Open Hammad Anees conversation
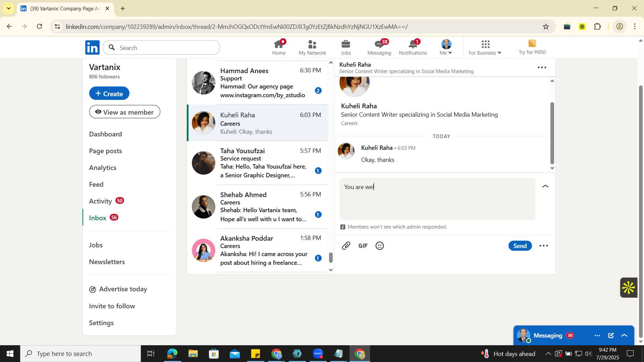 tap(257, 83)
